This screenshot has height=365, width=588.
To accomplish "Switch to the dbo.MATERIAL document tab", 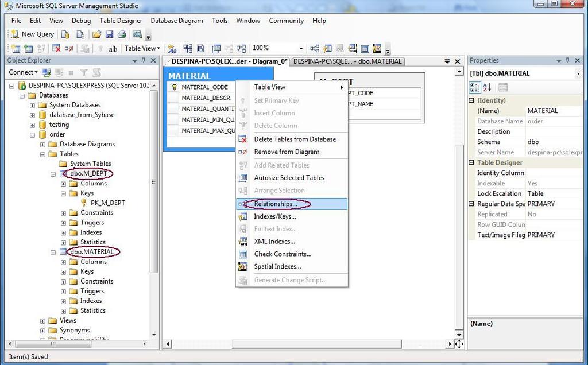I will [347, 61].
